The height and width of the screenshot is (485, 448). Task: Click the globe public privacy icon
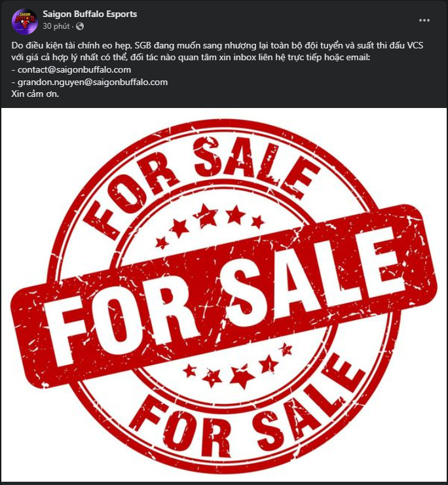pos(80,26)
